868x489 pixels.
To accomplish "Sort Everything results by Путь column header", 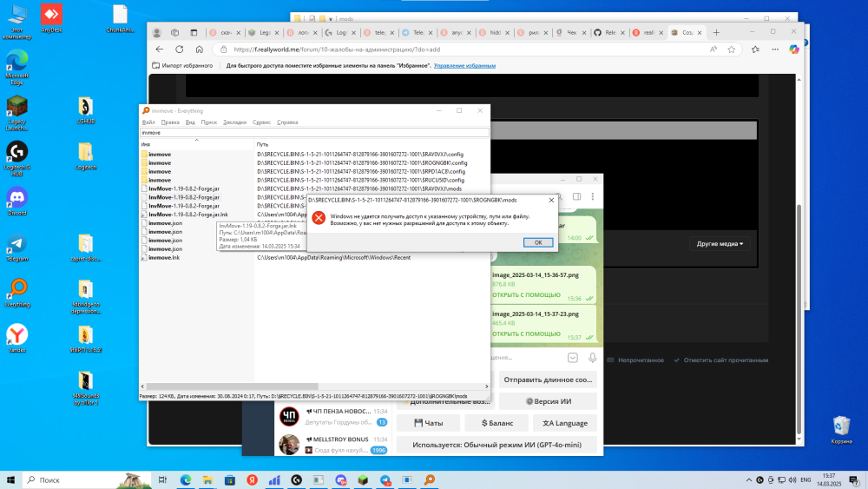I will click(x=372, y=144).
